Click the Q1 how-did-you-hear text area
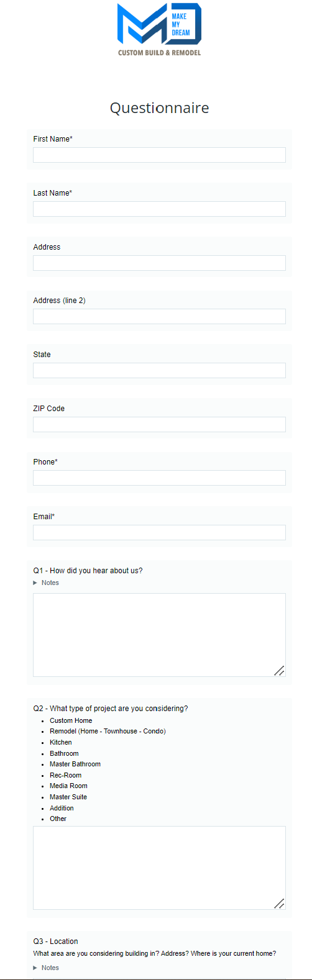 (159, 635)
